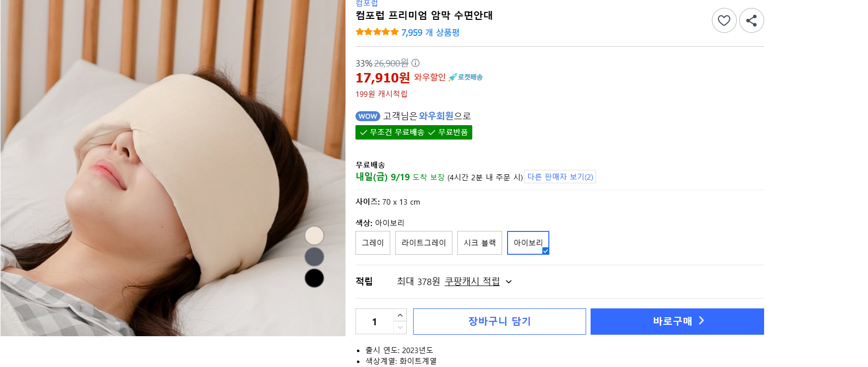Image resolution: width=868 pixels, height=367 pixels.
Task: Click the blue WOW membership badge
Action: point(368,116)
